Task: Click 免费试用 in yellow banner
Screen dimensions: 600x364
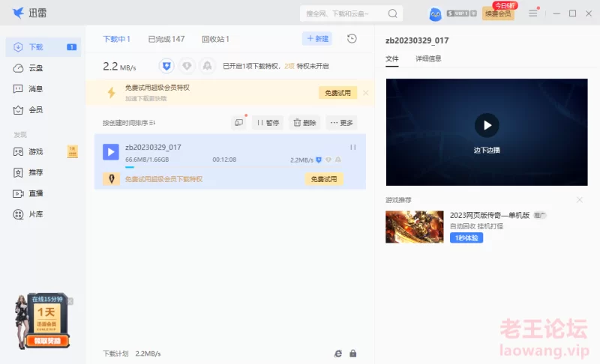Action: coord(337,93)
